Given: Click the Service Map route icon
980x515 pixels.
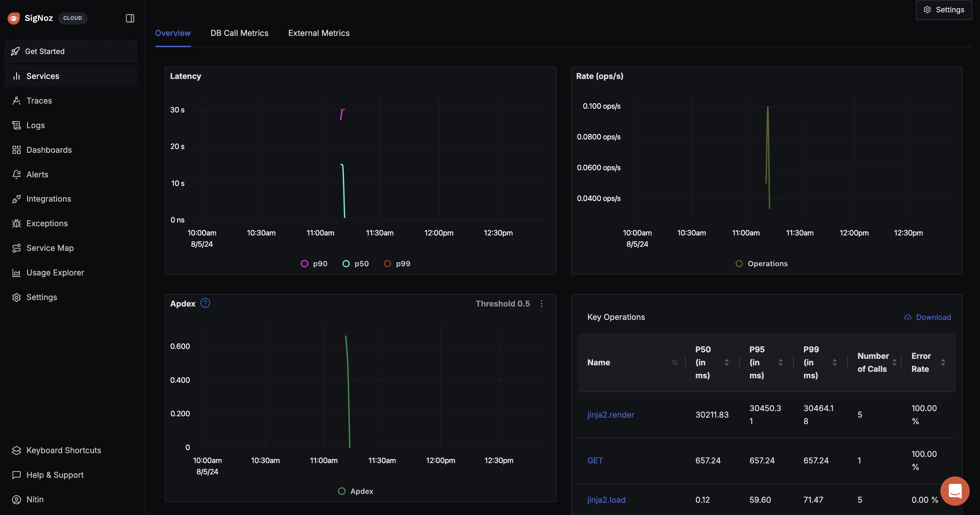Looking at the screenshot, I should pyautogui.click(x=16, y=248).
